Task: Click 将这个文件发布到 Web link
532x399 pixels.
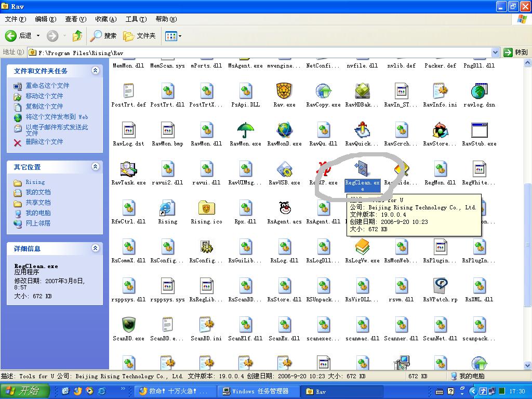Action: click(x=57, y=117)
